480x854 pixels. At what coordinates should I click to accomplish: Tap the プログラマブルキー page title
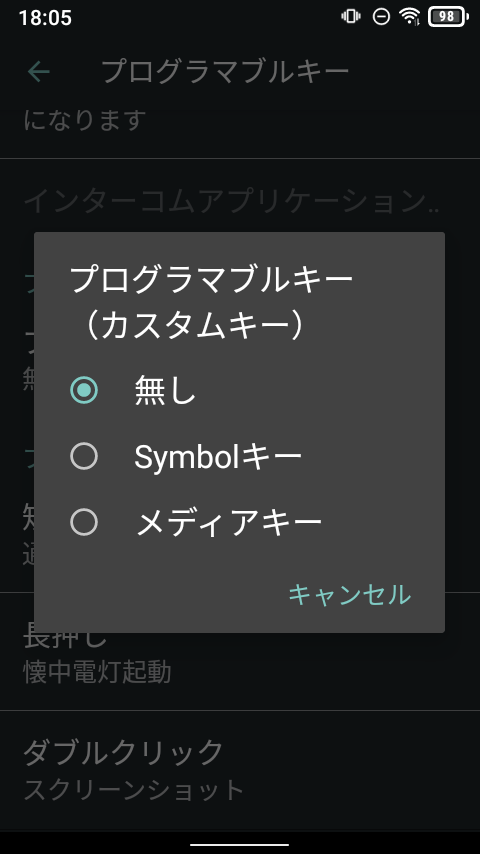225,71
